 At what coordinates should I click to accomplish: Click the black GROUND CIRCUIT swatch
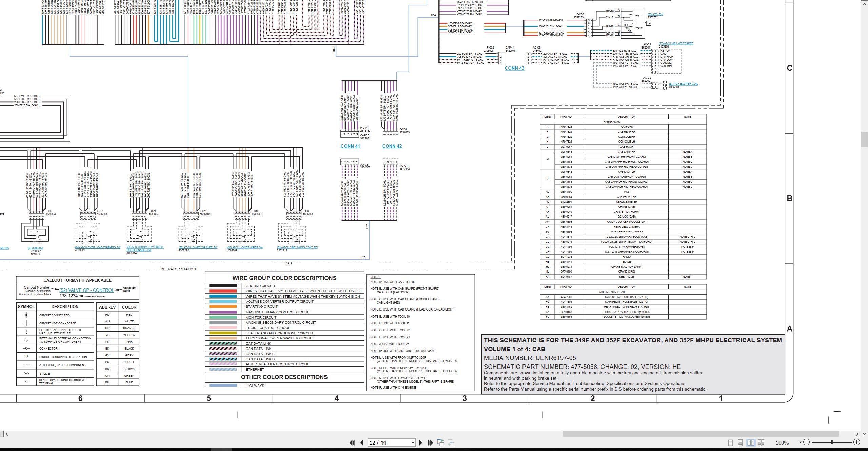pos(223,286)
